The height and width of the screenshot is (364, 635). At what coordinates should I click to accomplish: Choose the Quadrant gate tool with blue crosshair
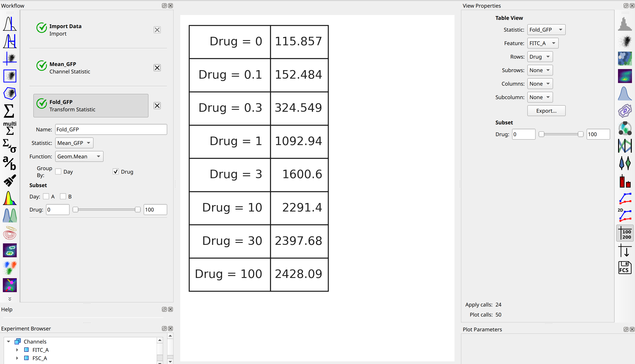(x=10, y=59)
